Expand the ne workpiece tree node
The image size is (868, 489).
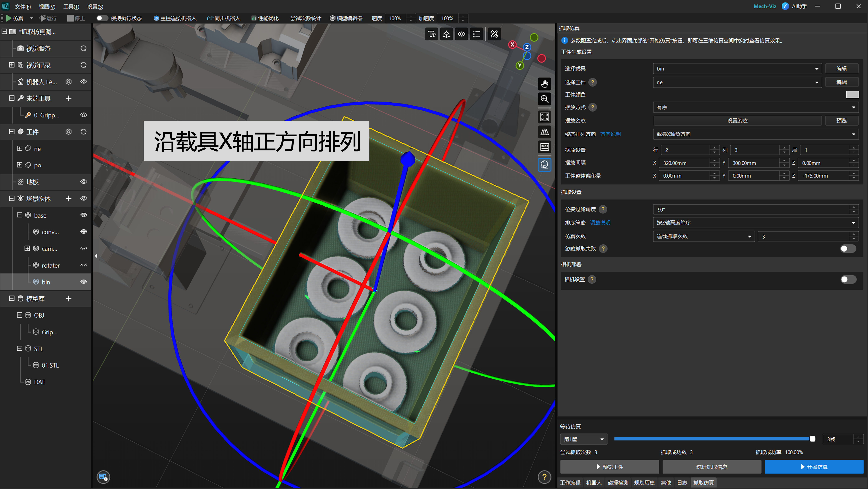click(x=20, y=149)
